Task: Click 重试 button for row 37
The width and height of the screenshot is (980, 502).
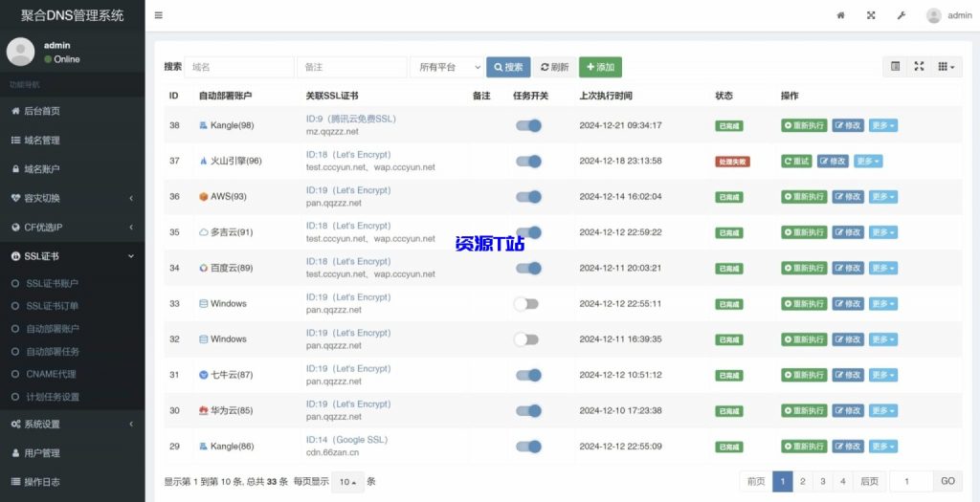Action: (797, 161)
